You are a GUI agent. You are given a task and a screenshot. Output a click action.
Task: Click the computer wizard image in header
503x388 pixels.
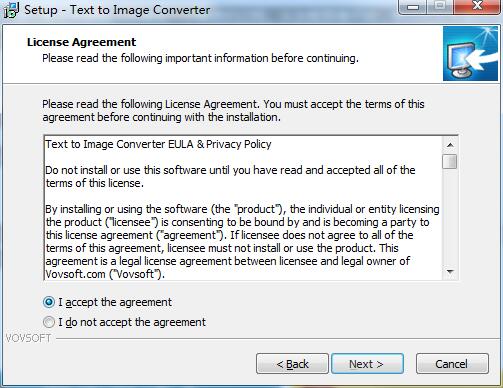point(470,54)
